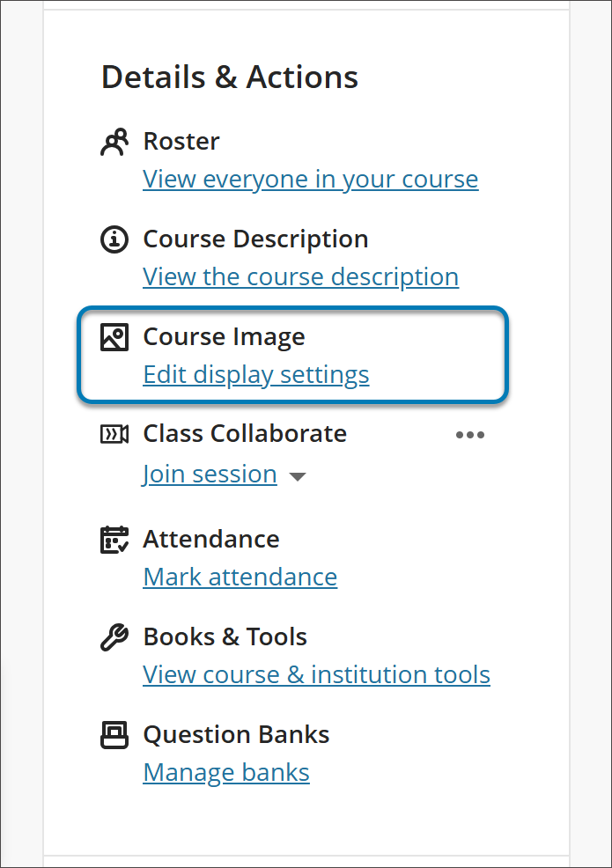Screen dimensions: 612x868
Task: View course & institution tools
Action: tap(316, 674)
